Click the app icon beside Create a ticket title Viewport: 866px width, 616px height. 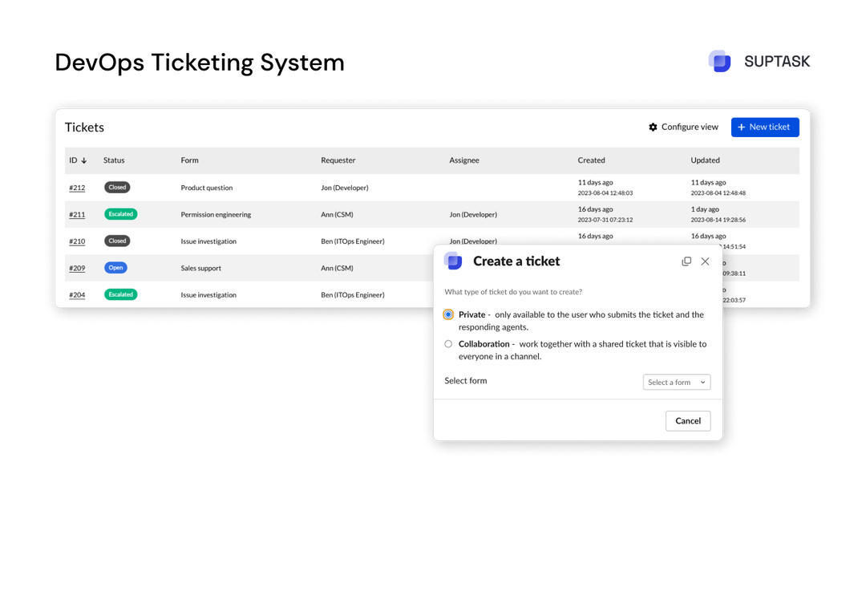pos(454,261)
